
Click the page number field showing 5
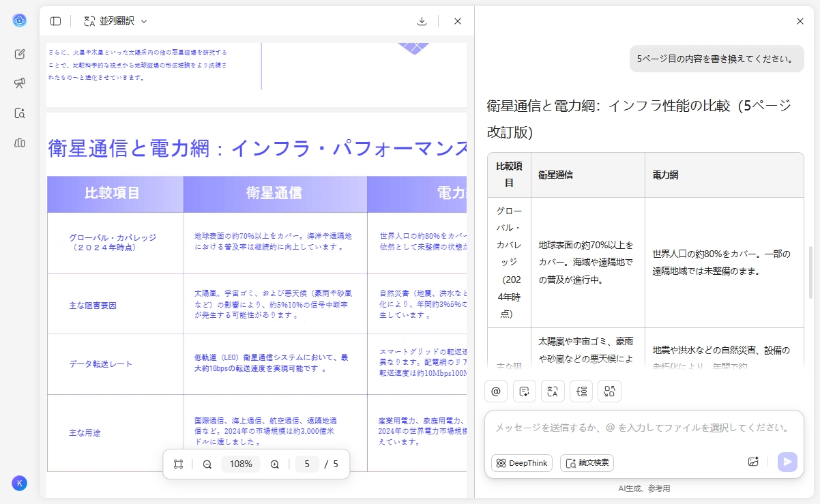click(x=307, y=464)
